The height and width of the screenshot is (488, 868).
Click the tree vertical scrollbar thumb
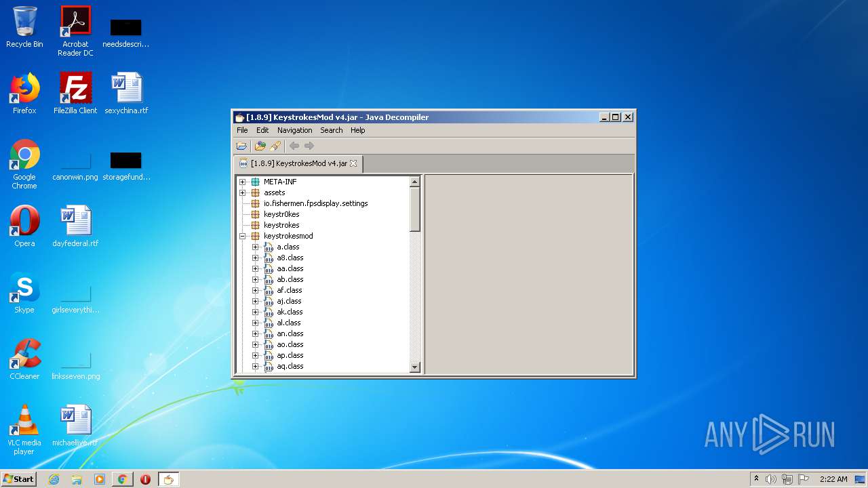point(415,209)
